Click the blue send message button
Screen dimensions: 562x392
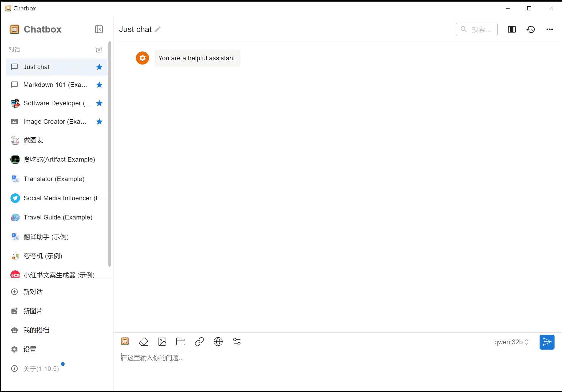[x=547, y=342]
